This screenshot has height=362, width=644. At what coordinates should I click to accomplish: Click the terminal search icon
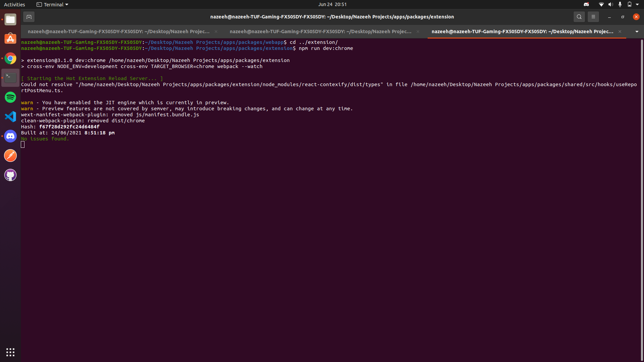pyautogui.click(x=579, y=17)
